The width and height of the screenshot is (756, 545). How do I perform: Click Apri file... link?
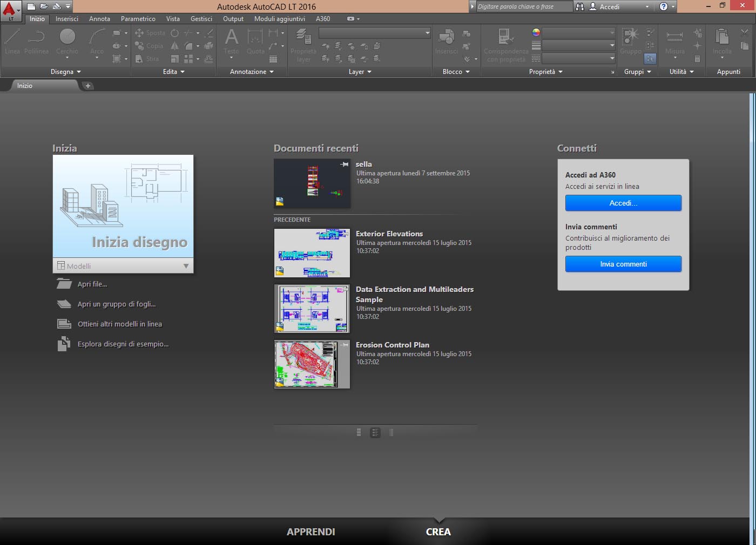coord(92,284)
